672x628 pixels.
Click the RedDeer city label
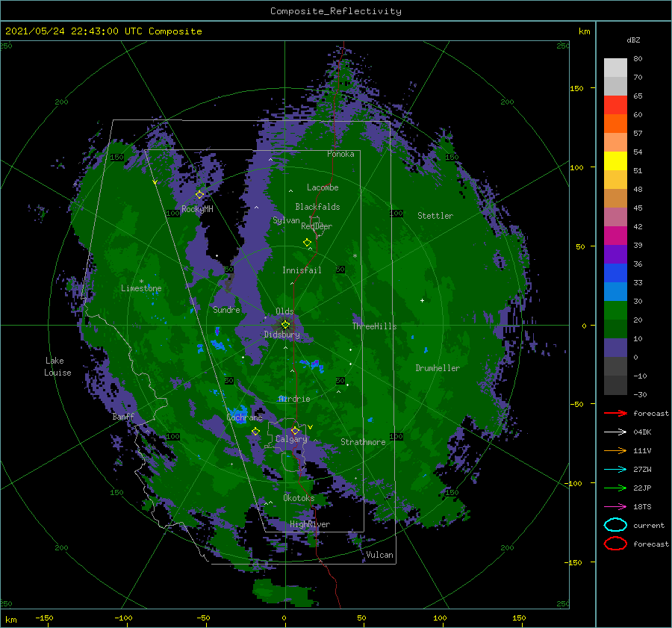tap(317, 226)
